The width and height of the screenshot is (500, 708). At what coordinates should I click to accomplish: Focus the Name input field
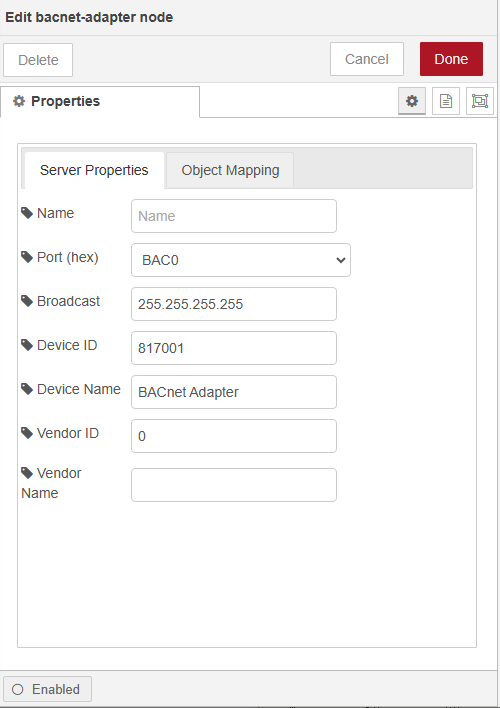[x=234, y=216]
